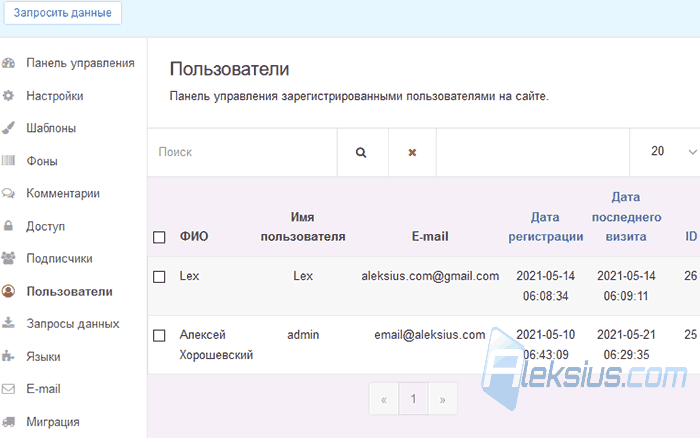Screen dimensions: 700x438
Task: Go to previous page with « button
Action: point(384,399)
